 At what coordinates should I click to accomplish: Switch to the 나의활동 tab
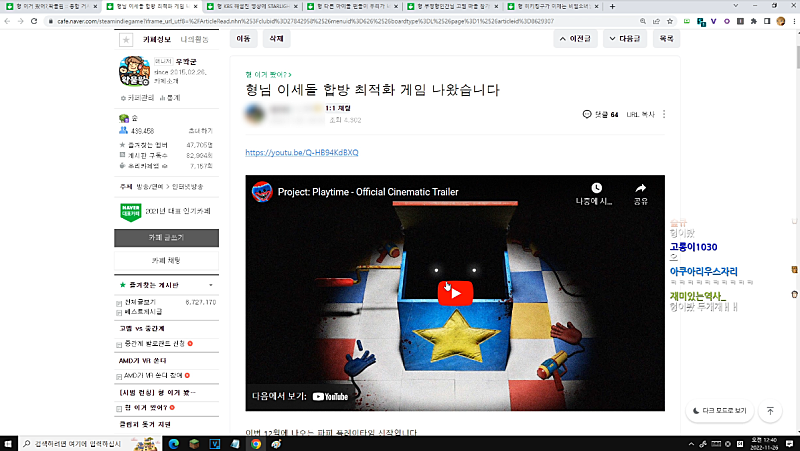(194, 39)
